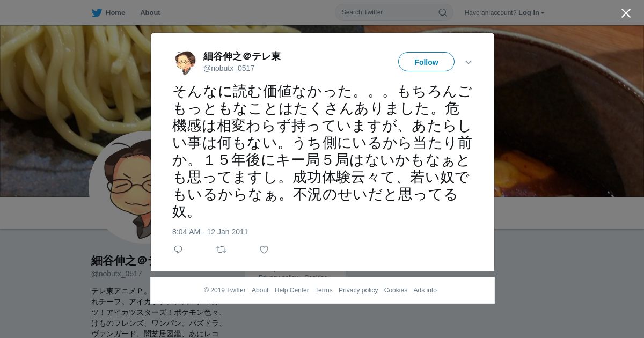Open the Privacy policy footer link
This screenshot has height=338, width=644.
tap(358, 290)
